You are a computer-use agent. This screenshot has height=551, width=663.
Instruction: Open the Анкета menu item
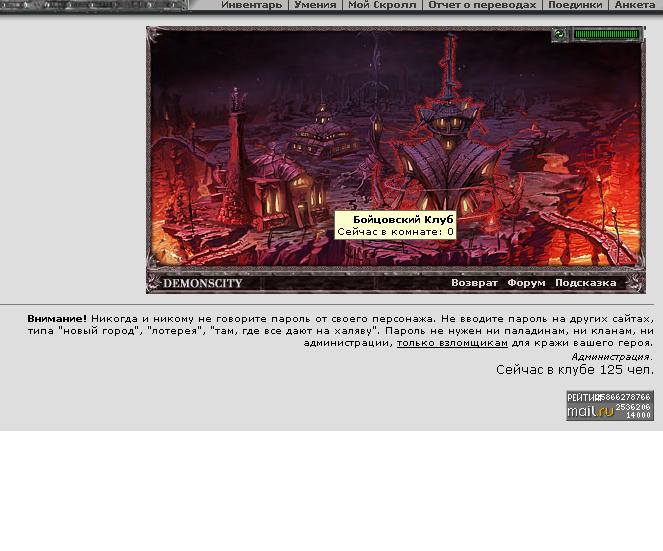tap(635, 5)
